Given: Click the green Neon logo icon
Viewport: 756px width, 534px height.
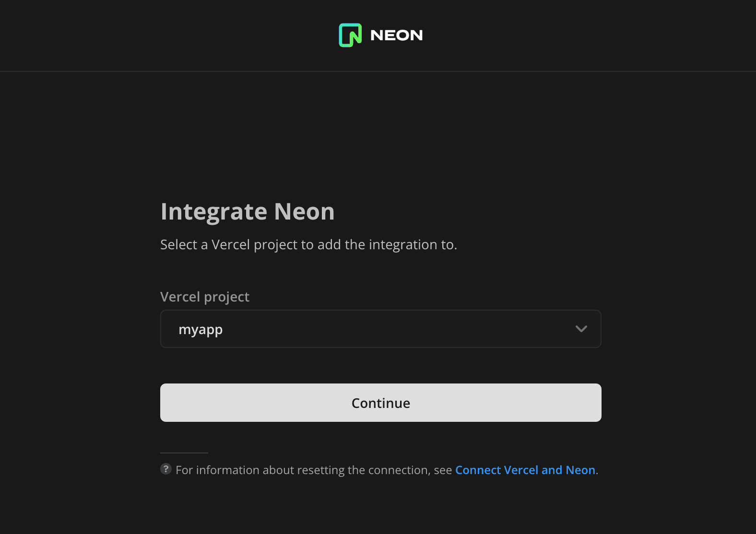Looking at the screenshot, I should pos(350,35).
